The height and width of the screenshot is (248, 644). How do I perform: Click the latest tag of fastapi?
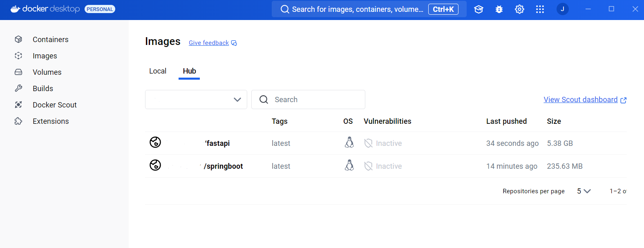coord(281,143)
